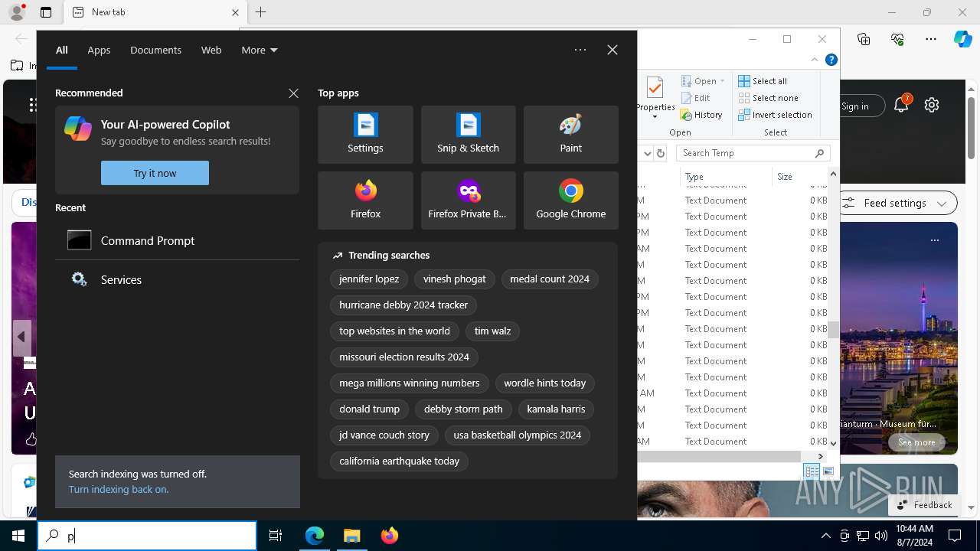Open the Paint app tile
The width and height of the screenshot is (980, 551).
(570, 135)
